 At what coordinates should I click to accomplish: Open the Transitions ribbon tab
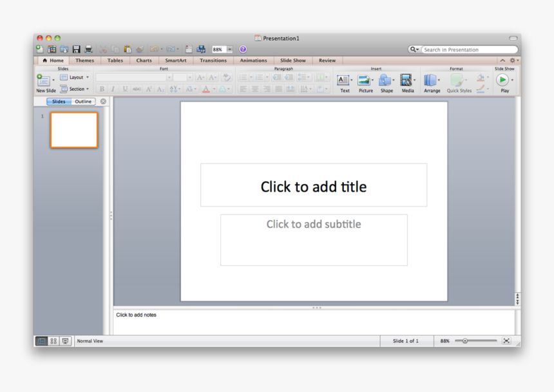(213, 61)
